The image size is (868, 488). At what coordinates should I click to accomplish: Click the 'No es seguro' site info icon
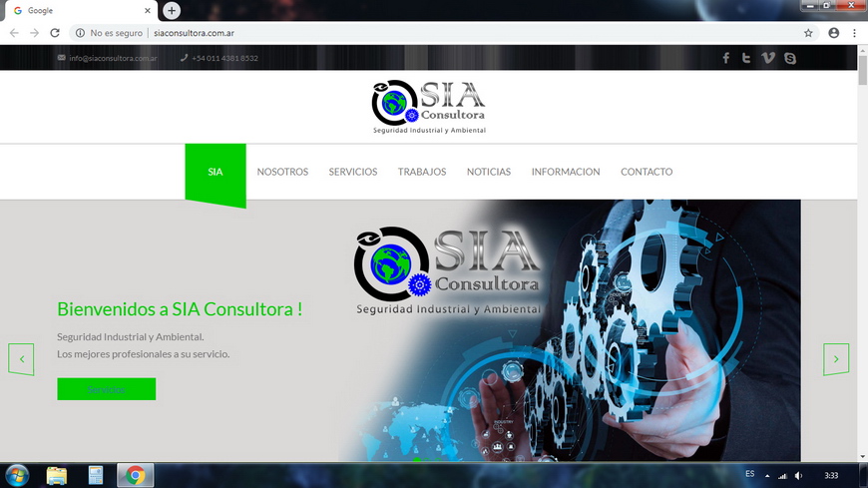click(81, 33)
